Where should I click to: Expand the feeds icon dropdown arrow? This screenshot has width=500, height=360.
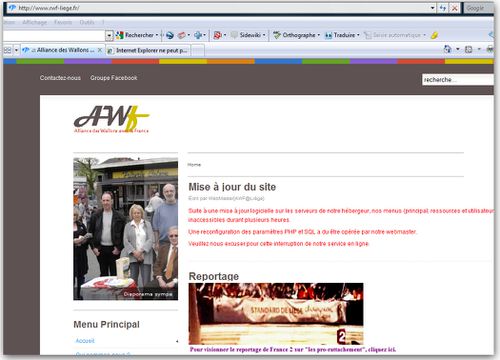coord(479,49)
